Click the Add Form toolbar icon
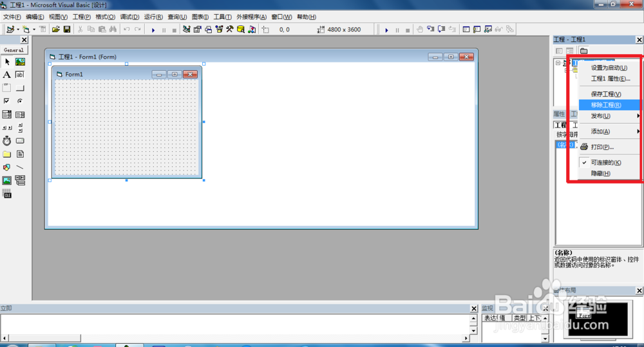644x347 pixels. point(26,29)
